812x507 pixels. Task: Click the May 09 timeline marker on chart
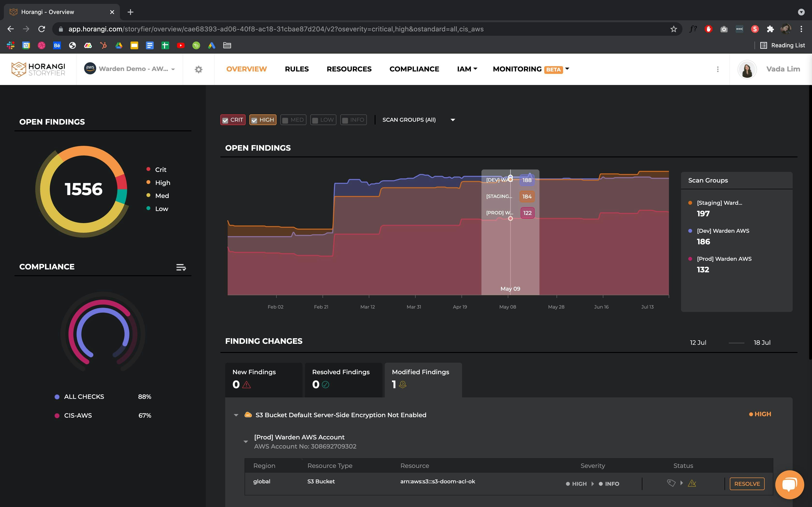pyautogui.click(x=510, y=289)
